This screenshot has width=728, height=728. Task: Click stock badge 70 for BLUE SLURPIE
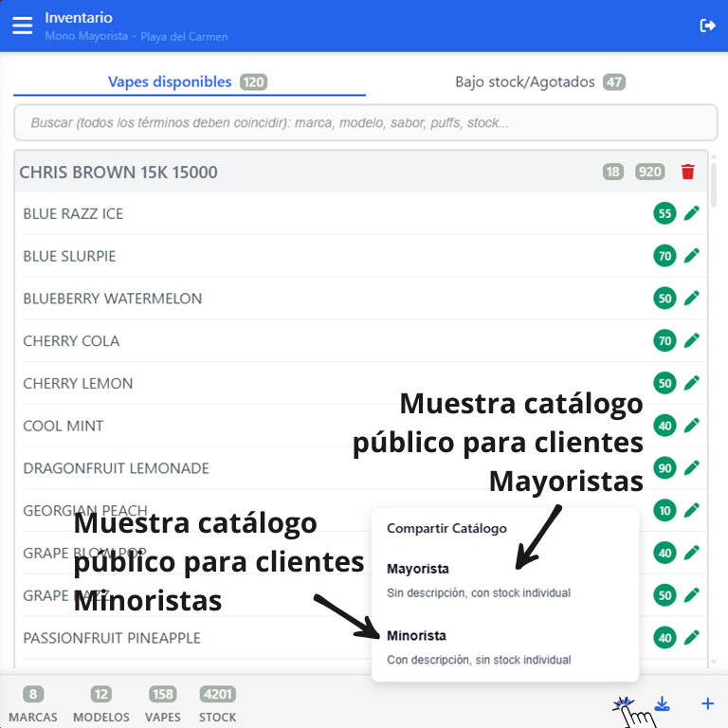(x=664, y=256)
